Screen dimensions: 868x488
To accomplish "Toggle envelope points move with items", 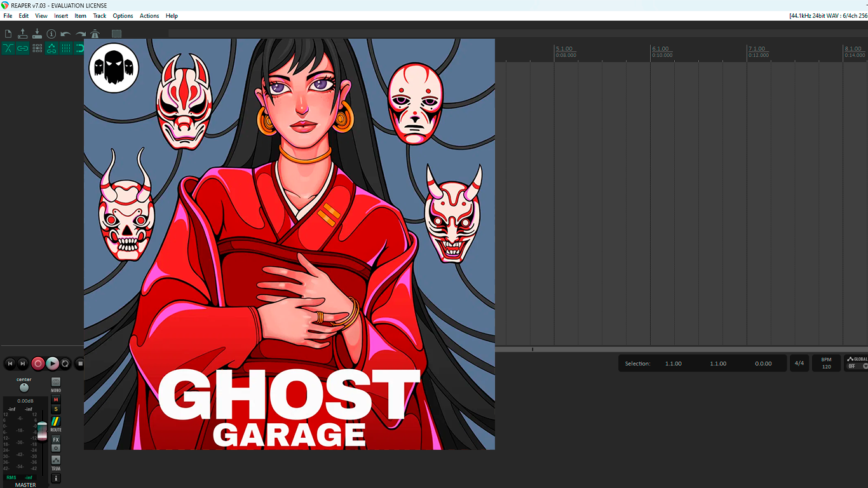I will [51, 48].
